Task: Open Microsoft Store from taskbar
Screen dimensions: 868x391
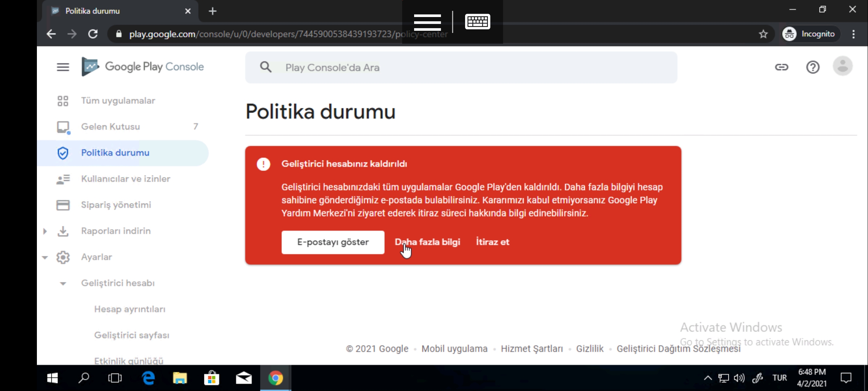Action: 212,378
